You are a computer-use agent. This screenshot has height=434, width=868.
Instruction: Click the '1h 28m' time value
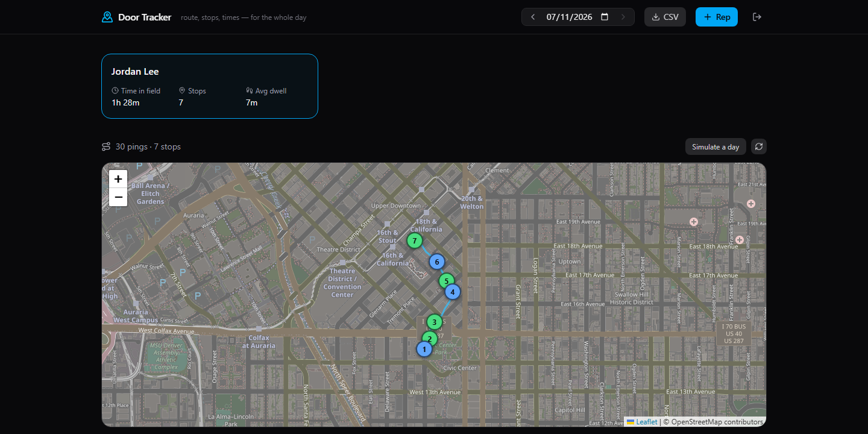tap(125, 102)
